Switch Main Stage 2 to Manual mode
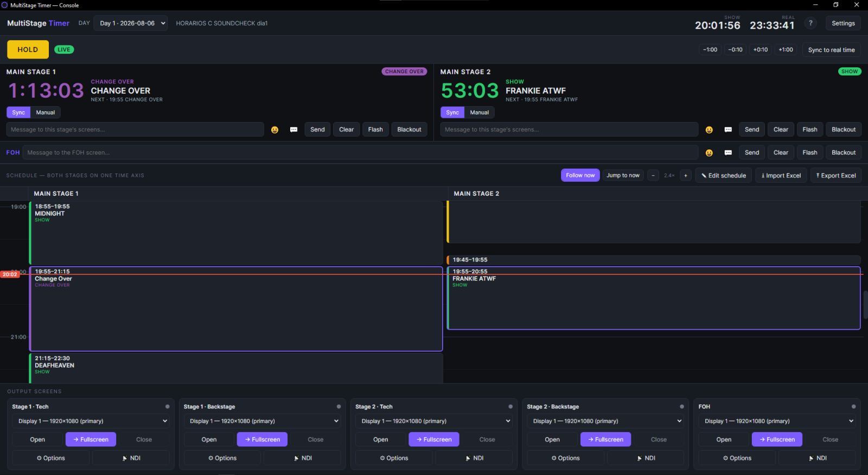The width and height of the screenshot is (868, 475). [480, 112]
